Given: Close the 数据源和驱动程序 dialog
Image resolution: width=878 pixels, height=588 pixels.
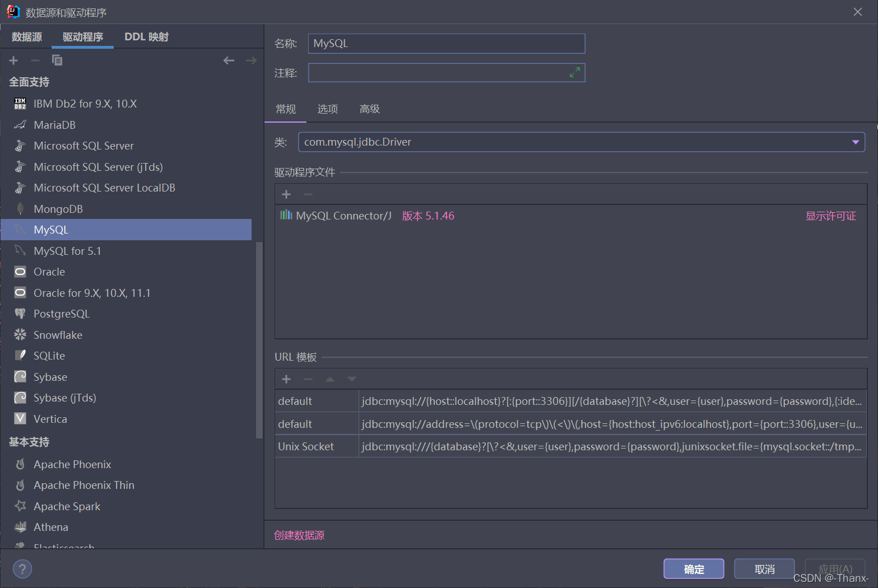Looking at the screenshot, I should point(858,12).
